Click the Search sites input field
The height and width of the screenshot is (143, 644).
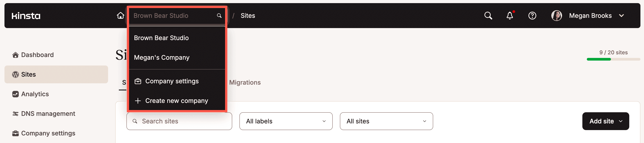tap(182, 121)
